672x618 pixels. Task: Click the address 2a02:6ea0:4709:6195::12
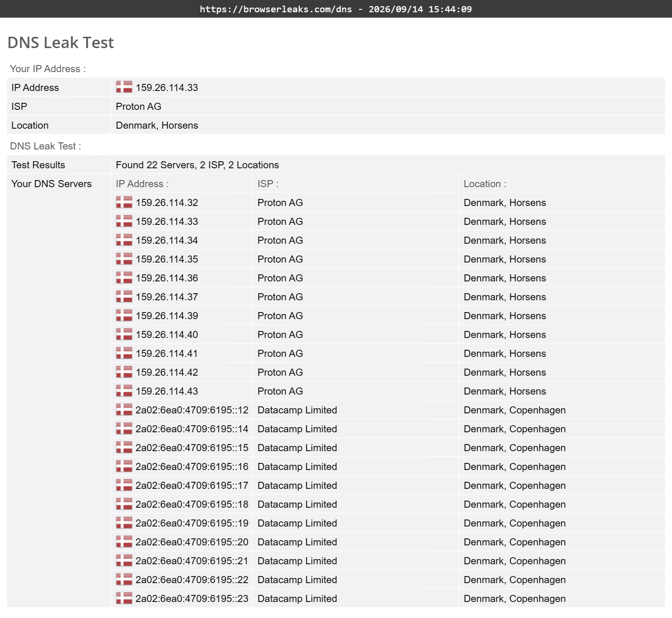click(x=192, y=410)
